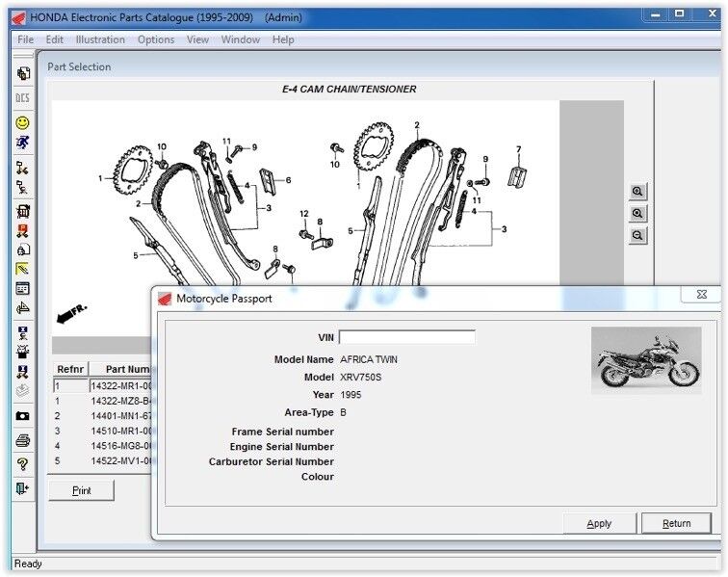Click the Africa Twin motorcycle thumbnail
This screenshot has height=577, width=728.
click(x=646, y=360)
